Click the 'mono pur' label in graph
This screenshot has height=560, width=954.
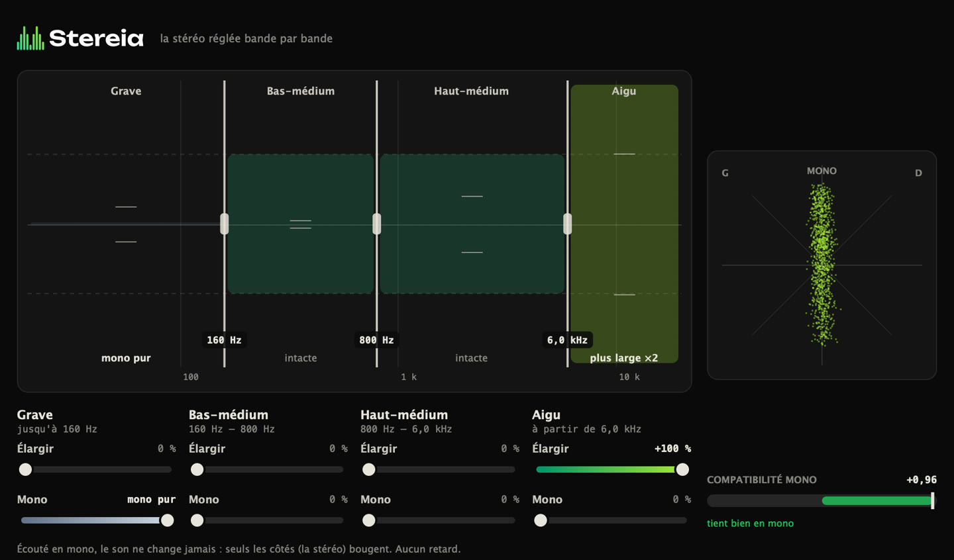tap(126, 357)
